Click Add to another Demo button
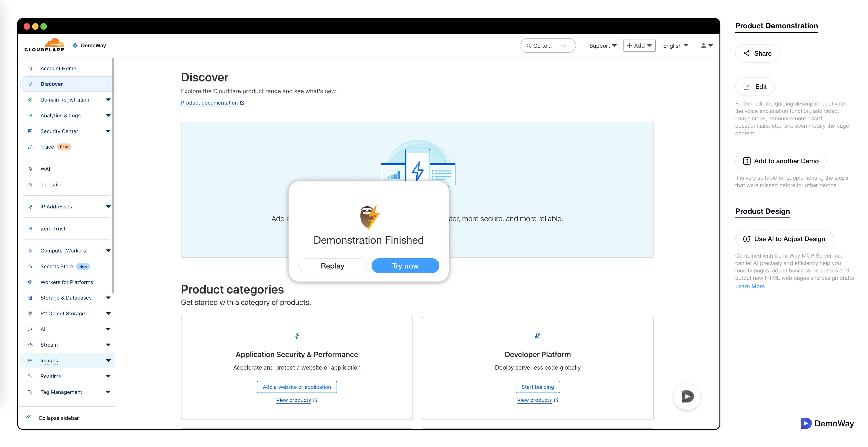The height and width of the screenshot is (447, 868). 781,161
